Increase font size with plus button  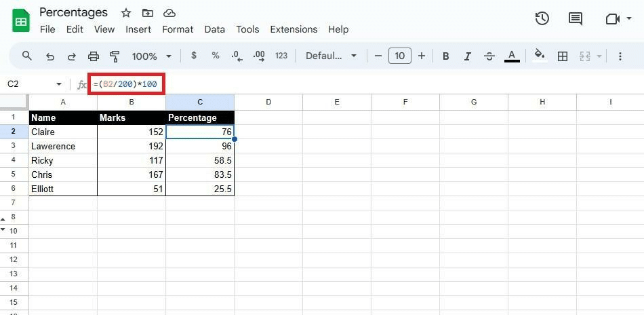point(421,56)
